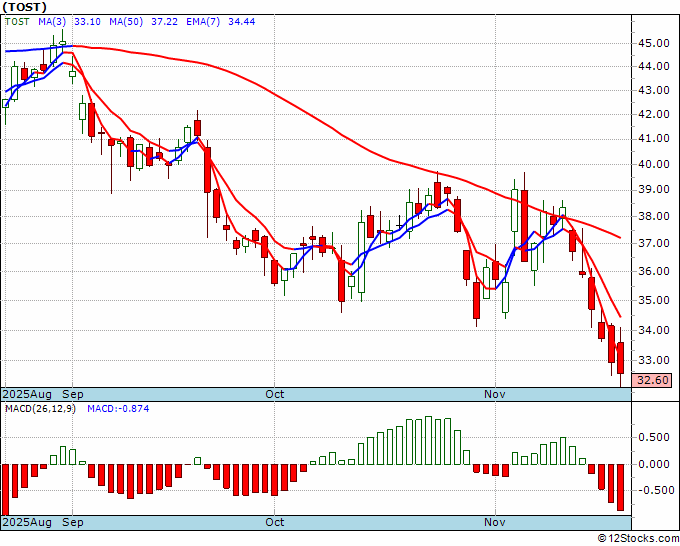680x546 pixels.
Task: Click the 0.000 MACD axis label
Action: point(654,464)
